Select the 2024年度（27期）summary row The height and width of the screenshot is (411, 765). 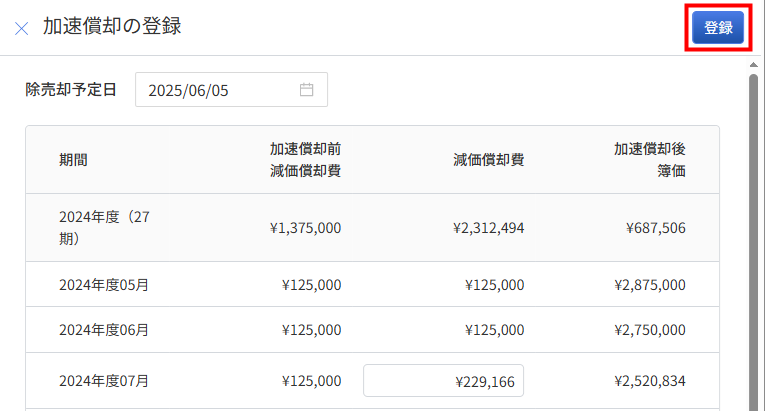[372, 227]
